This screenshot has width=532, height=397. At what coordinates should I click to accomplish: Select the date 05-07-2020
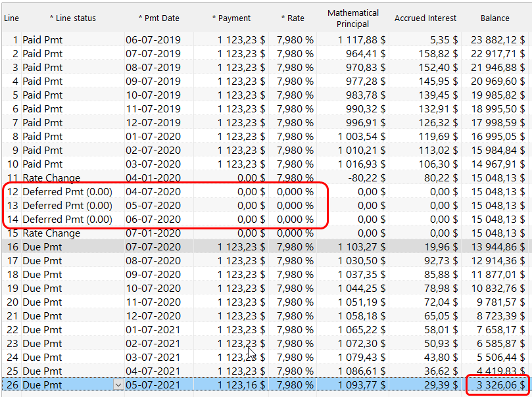[153, 206]
